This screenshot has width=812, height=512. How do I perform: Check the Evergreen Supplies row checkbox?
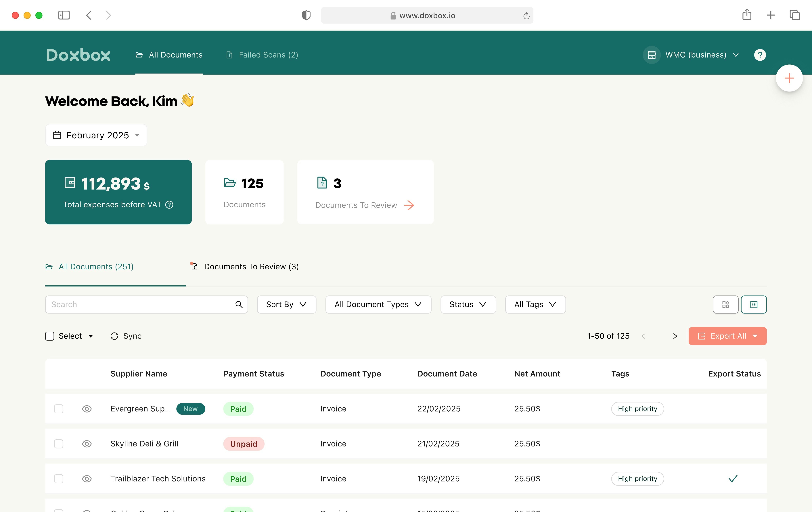(x=58, y=408)
